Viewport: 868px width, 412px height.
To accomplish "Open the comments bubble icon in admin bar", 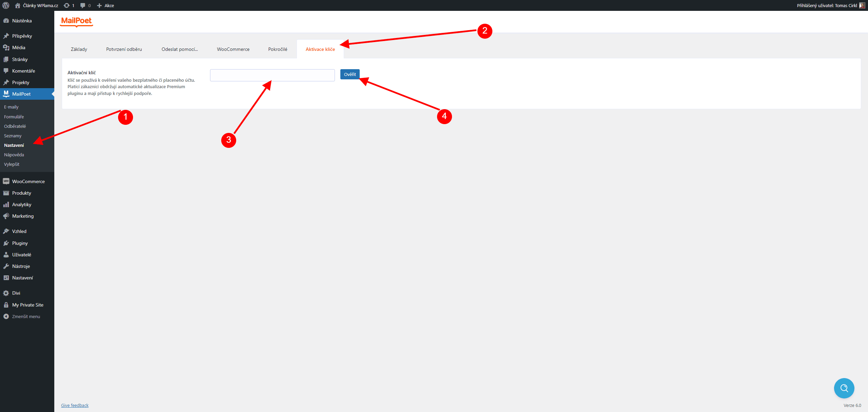I will click(x=83, y=5).
